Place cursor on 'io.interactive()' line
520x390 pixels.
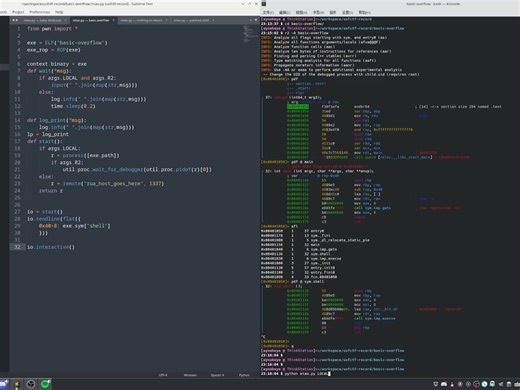[x=51, y=247]
